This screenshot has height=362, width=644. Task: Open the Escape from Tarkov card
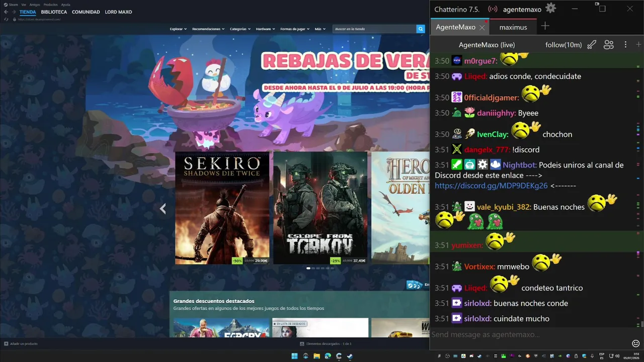tap(320, 208)
